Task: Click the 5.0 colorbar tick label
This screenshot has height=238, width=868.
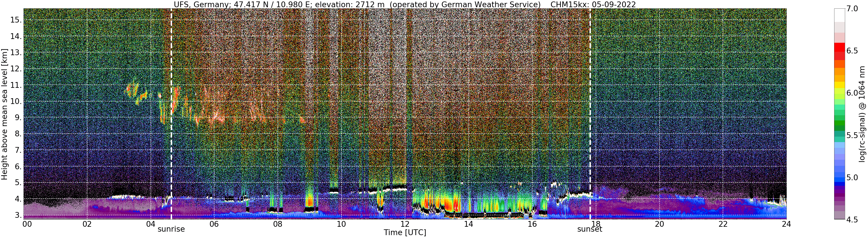Action: click(x=852, y=177)
